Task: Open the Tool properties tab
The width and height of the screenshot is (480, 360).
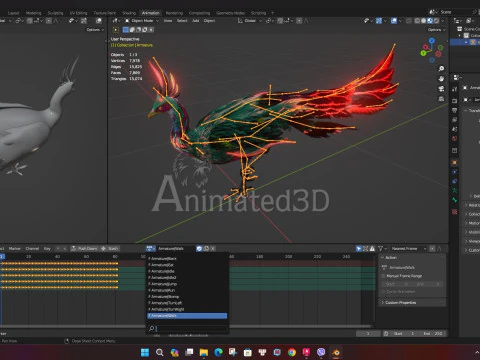Action: pos(455,89)
